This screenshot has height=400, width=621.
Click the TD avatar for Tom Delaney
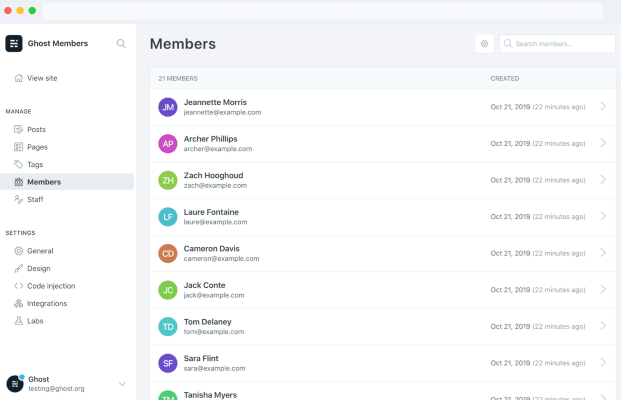(168, 326)
